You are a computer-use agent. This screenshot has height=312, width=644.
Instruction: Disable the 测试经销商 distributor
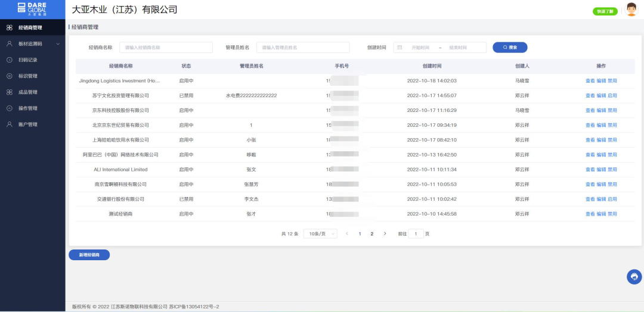(612, 214)
